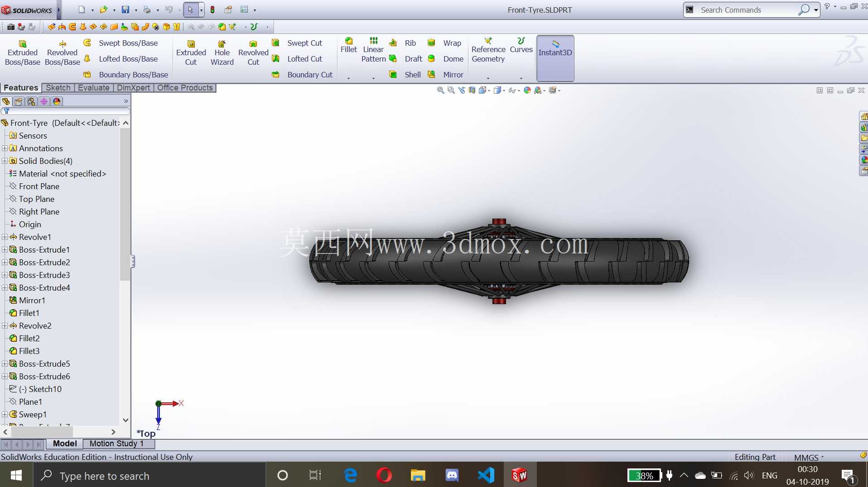Screen dimensions: 868x487
Task: Expand the Revolve2 feature
Action: [x=5, y=326]
